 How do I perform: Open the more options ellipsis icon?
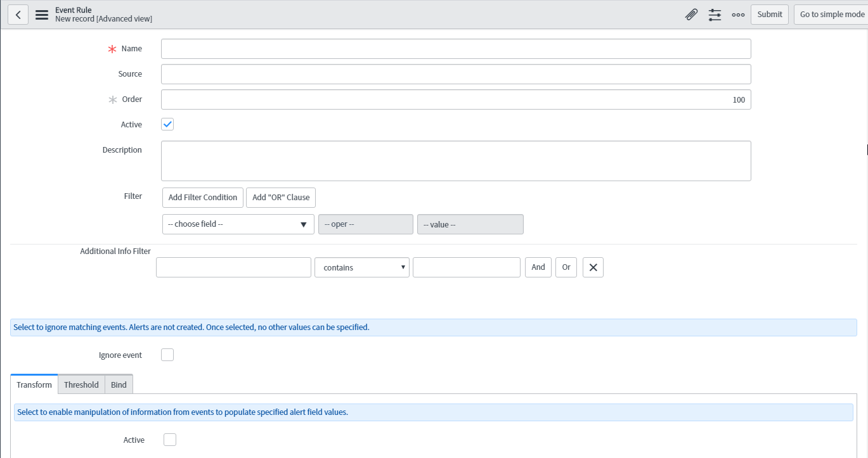(x=738, y=15)
